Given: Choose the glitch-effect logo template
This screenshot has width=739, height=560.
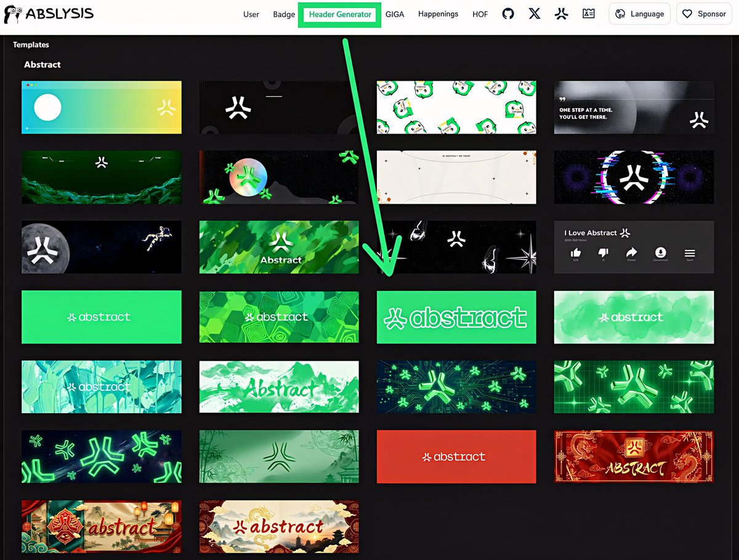Looking at the screenshot, I should tap(634, 177).
